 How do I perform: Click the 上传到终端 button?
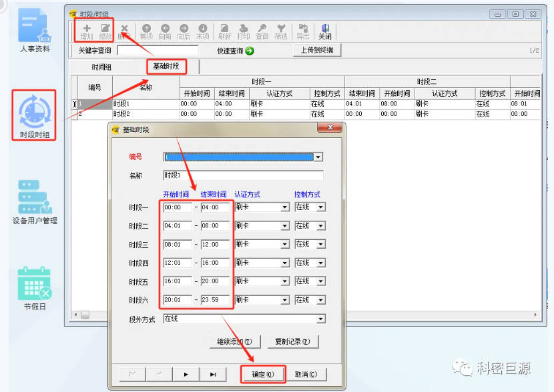[316, 50]
